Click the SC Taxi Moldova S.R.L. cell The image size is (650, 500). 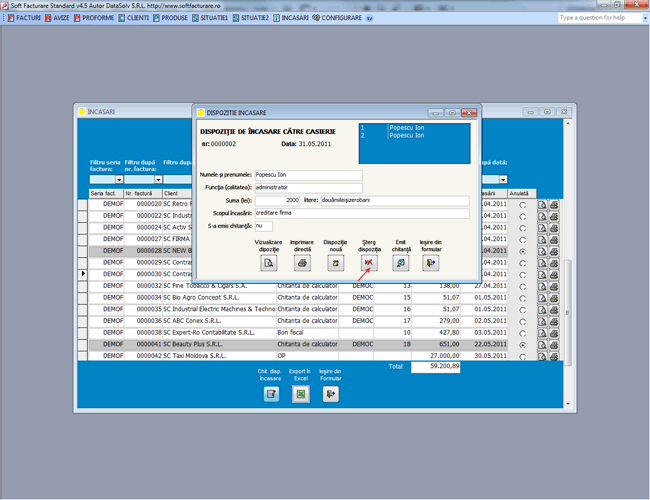coord(219,356)
